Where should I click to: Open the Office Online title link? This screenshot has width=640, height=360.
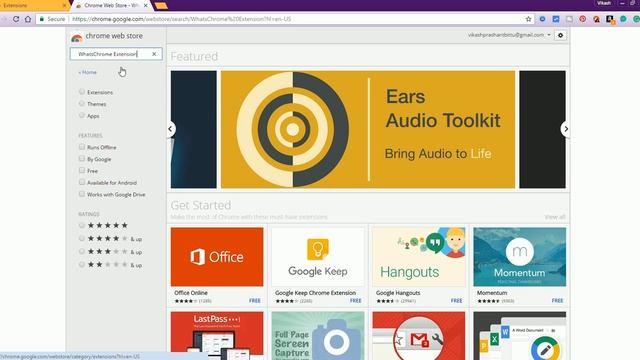click(191, 293)
